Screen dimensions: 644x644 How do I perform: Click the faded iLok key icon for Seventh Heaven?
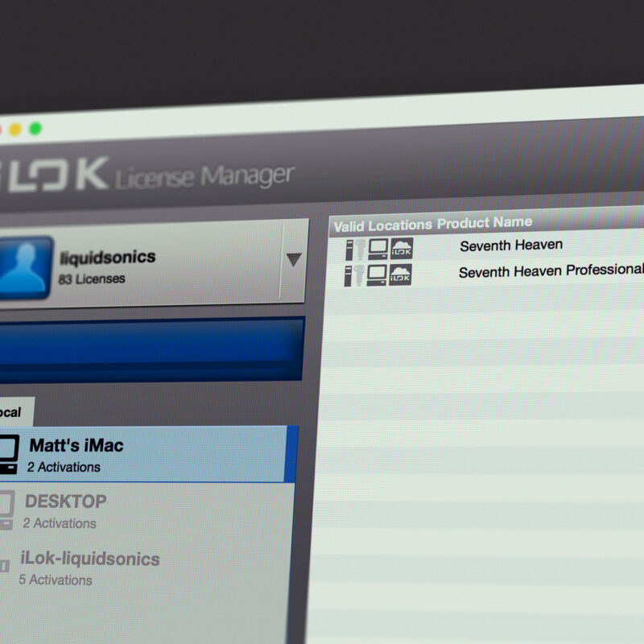click(361, 250)
